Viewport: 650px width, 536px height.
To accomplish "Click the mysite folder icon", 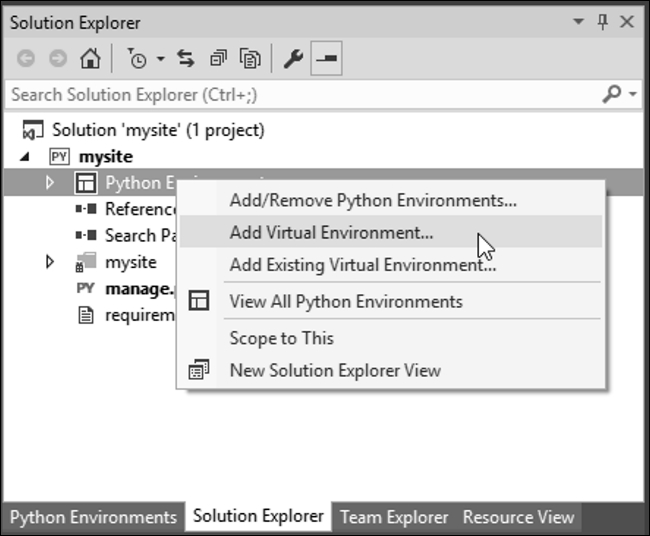I will pyautogui.click(x=85, y=262).
